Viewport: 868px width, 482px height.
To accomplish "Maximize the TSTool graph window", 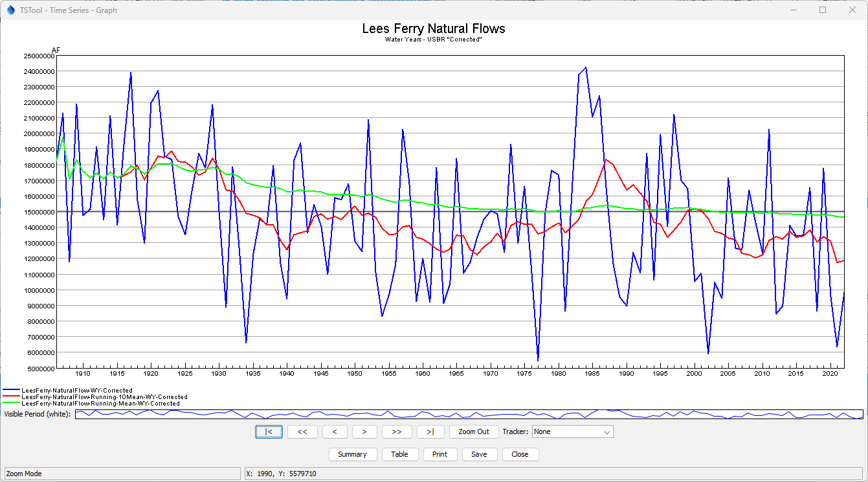I will click(823, 10).
